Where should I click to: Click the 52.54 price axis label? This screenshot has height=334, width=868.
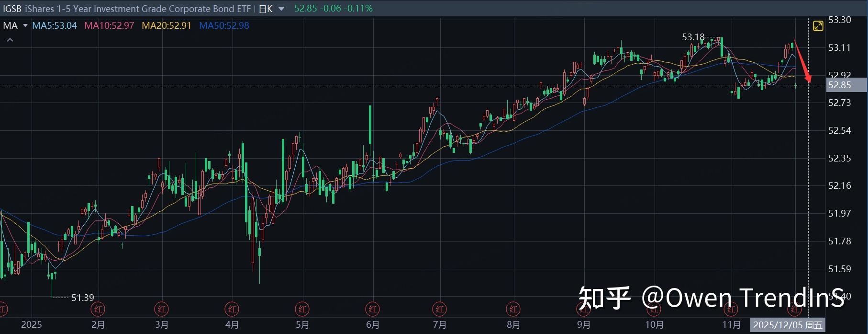(x=840, y=130)
